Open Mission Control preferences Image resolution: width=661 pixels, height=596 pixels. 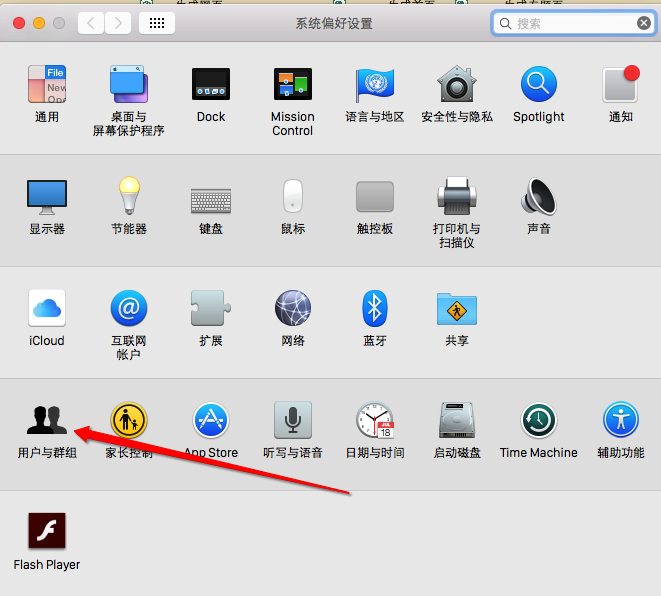[x=293, y=86]
